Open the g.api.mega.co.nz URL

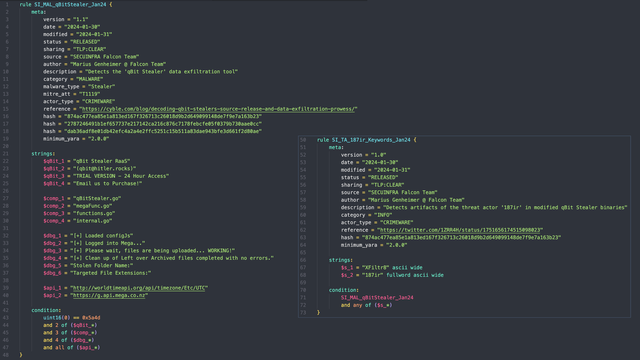tap(109, 295)
